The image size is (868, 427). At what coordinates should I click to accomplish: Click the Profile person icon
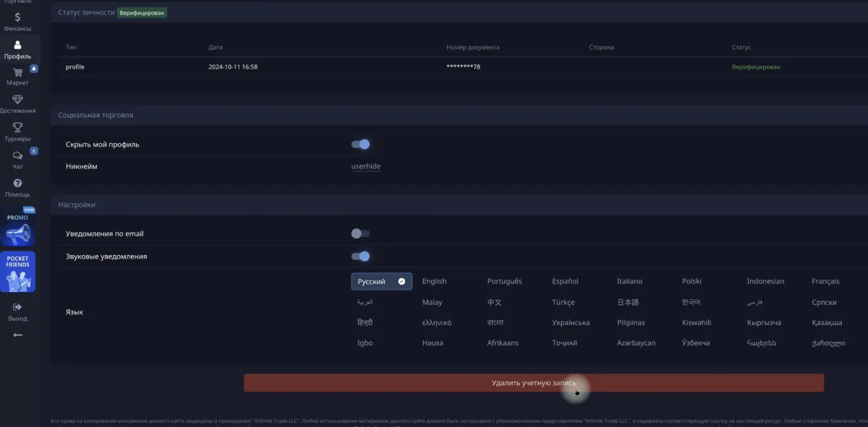pyautogui.click(x=17, y=46)
